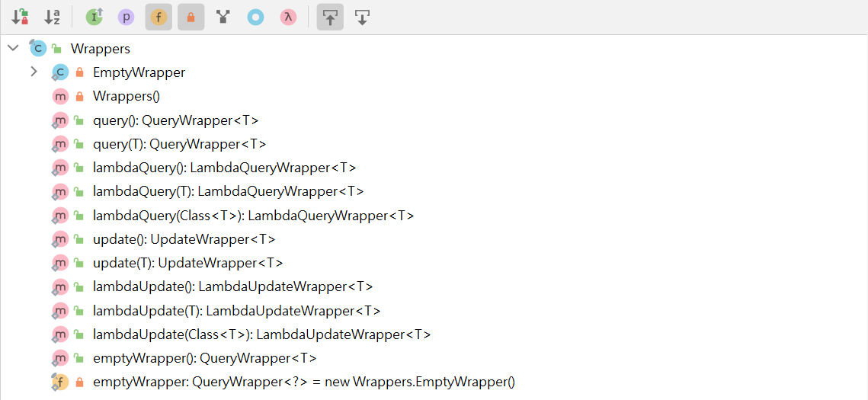Select query(T): QueryWrapper<T>
Viewport: 868px width, 400px height.
click(180, 144)
